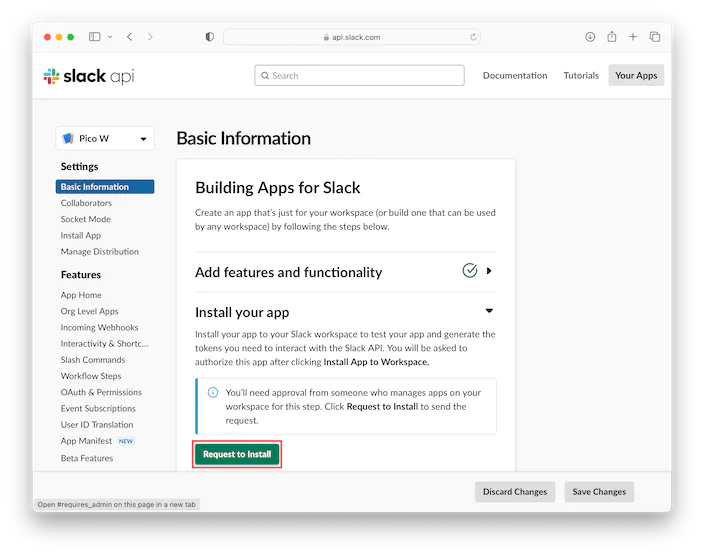The height and width of the screenshot is (555, 704).
Task: Click the privacy shield icon
Action: point(209,37)
